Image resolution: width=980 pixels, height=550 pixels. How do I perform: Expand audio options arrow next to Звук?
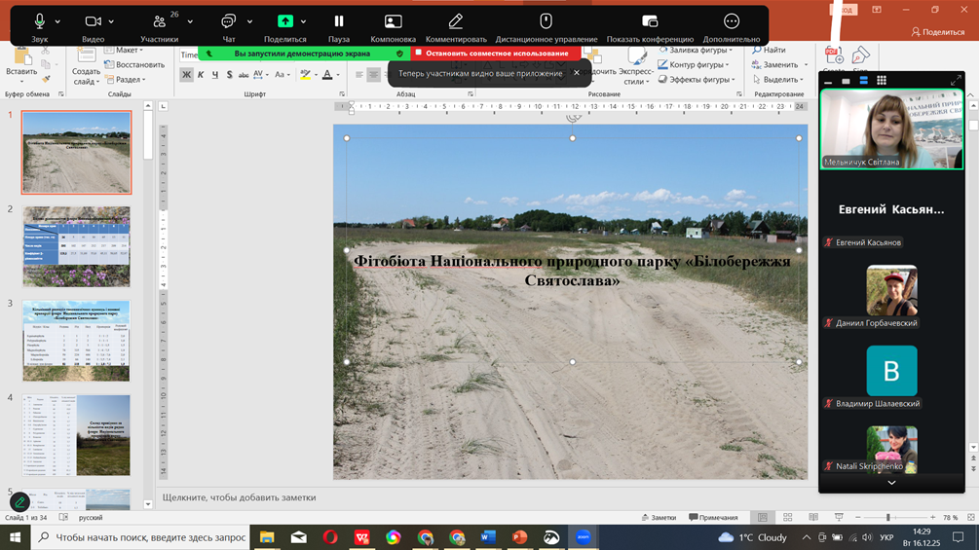click(58, 21)
